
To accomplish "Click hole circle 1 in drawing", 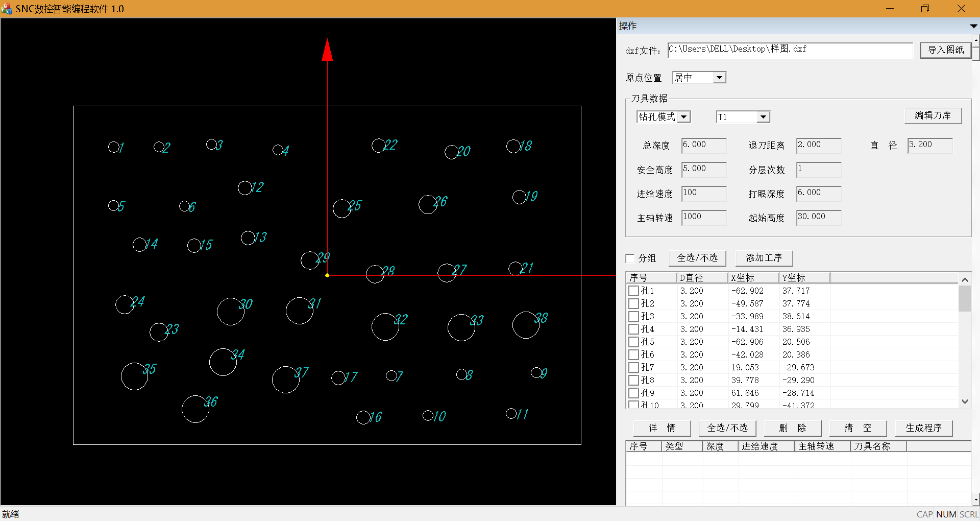I will [114, 147].
